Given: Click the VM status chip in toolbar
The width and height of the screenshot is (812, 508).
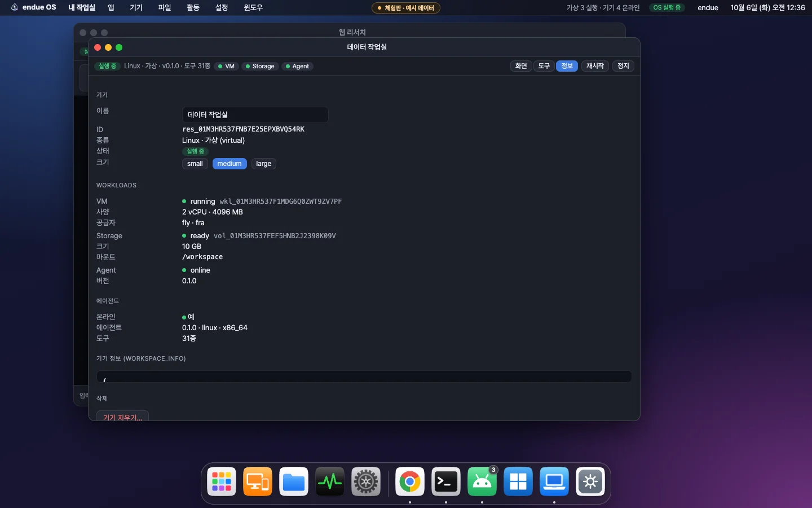Looking at the screenshot, I should (x=226, y=66).
